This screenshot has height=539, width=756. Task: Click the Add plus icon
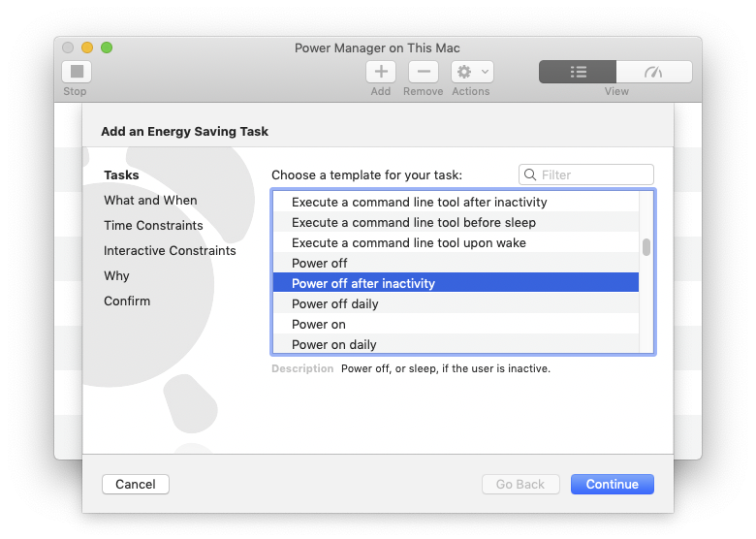pos(381,72)
